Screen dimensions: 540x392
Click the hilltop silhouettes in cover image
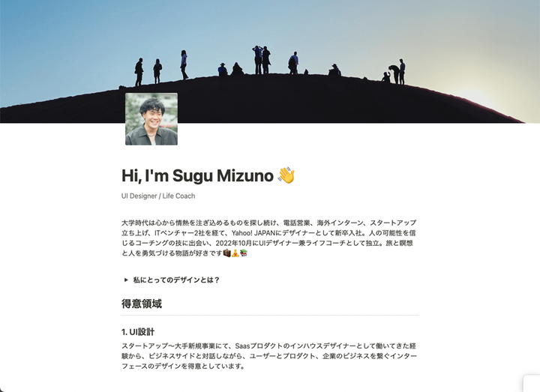(x=268, y=65)
